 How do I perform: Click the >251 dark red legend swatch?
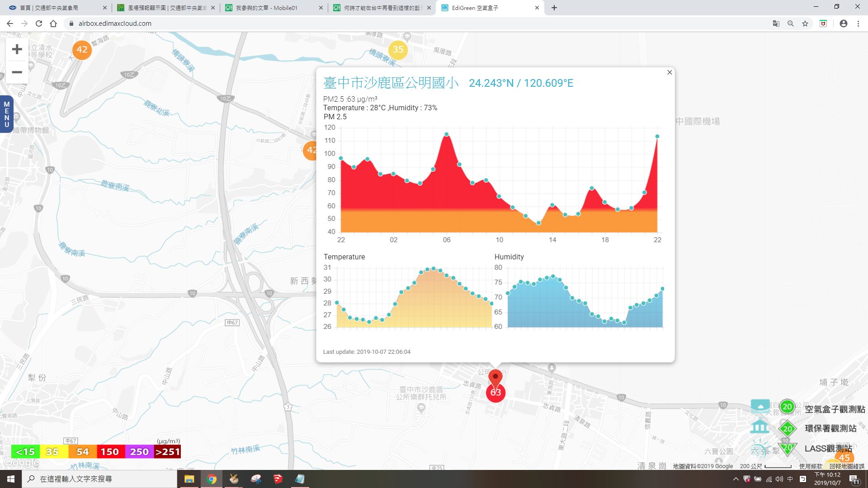tap(168, 452)
